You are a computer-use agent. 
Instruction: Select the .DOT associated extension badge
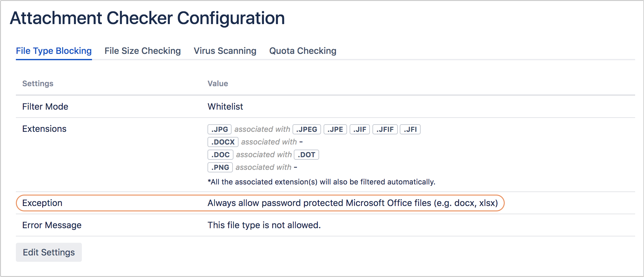306,154
